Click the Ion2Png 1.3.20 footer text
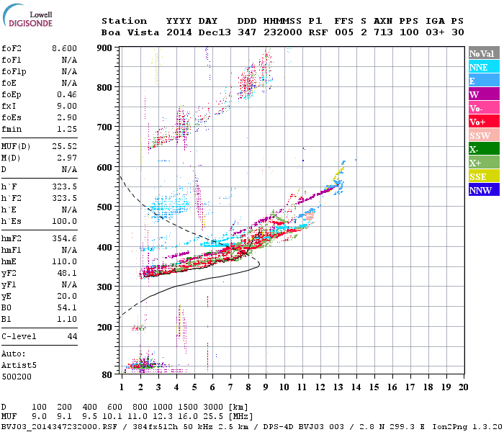The width and height of the screenshot is (504, 432). 467,426
